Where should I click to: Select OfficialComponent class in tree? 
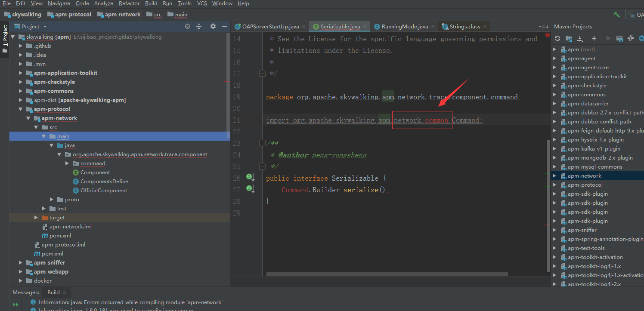[103, 190]
